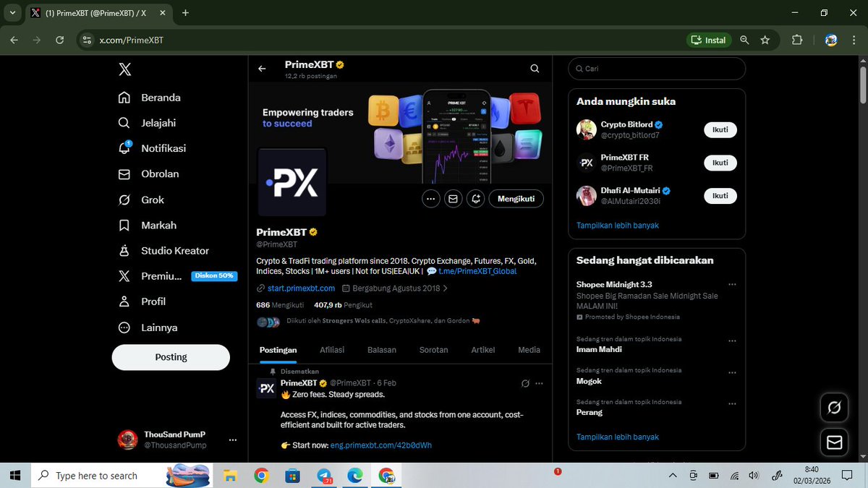The image size is (868, 488).
Task: Reload the page in Chrome
Action: point(60,40)
